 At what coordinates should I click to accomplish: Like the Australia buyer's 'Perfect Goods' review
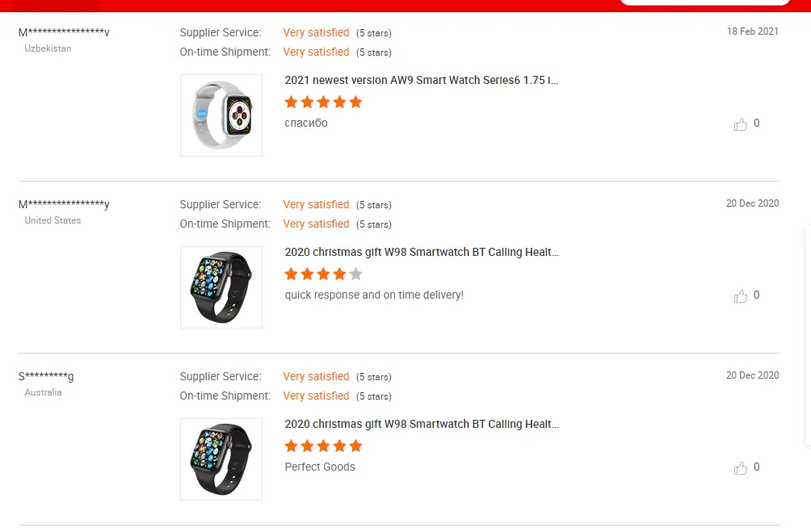[x=740, y=468]
